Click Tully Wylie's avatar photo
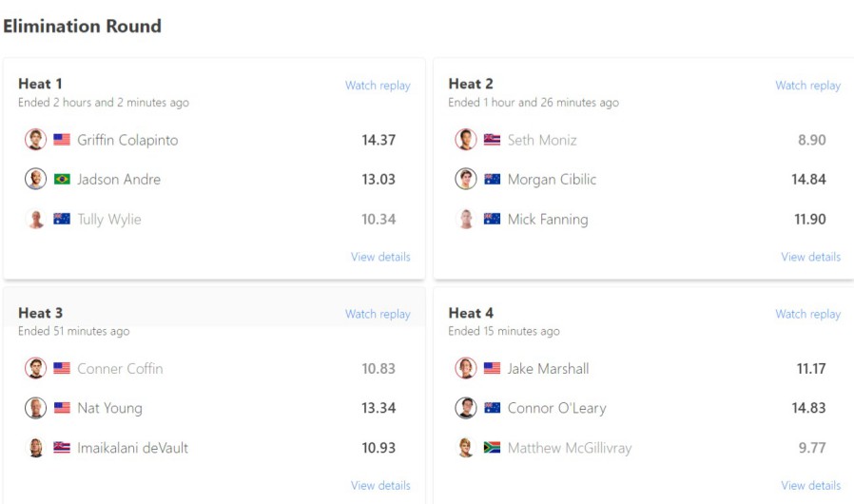The width and height of the screenshot is (854, 504). click(36, 220)
